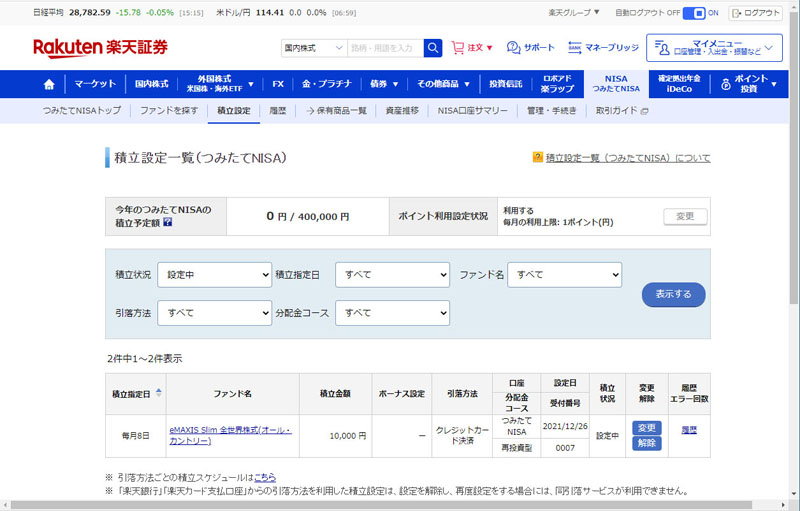The image size is (800, 511).
Task: Click sort arrows on 積立指定日 column
Action: [x=159, y=394]
